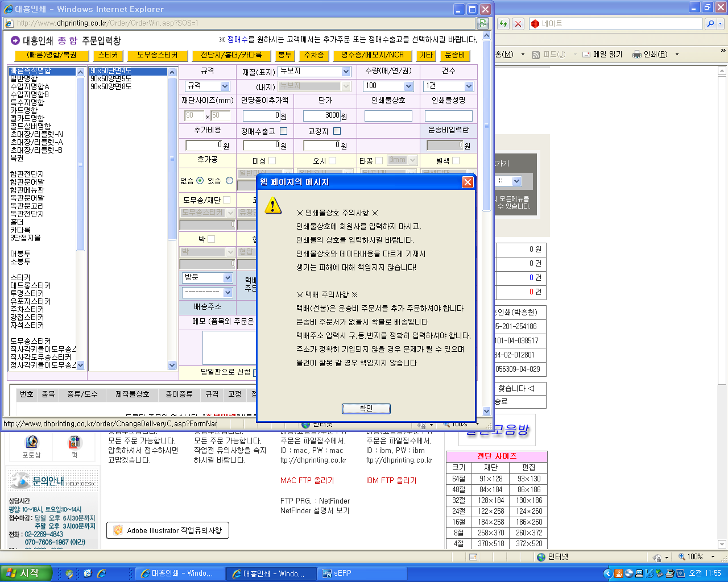The width and height of the screenshot is (728, 582).
Task: Click the magnifier search icon
Action: tap(710, 24)
